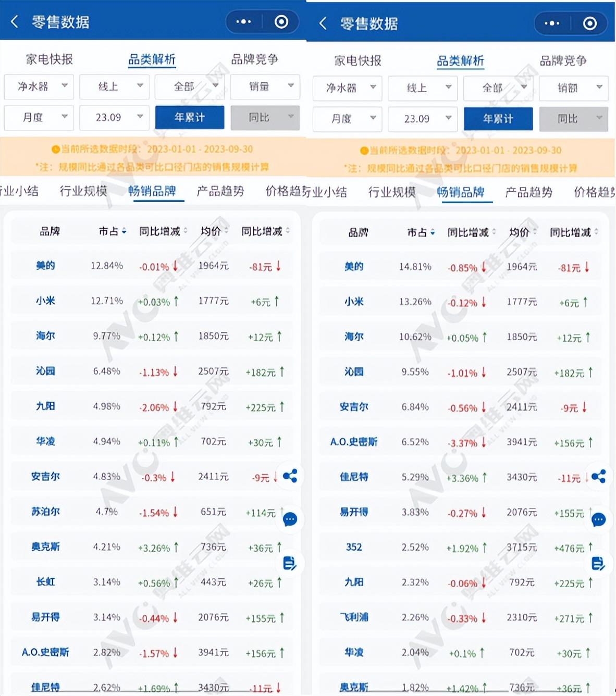Tap the back arrow in the right screen

pos(323,23)
